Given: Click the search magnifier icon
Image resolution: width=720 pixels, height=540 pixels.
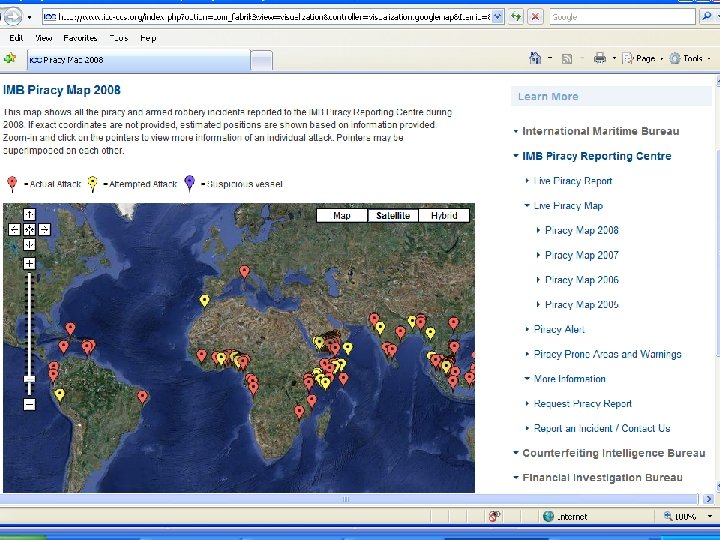Looking at the screenshot, I should point(707,17).
